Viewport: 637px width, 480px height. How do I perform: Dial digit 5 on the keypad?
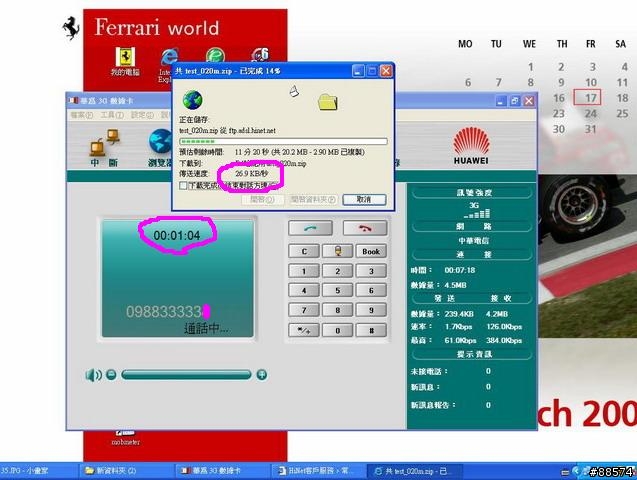(337, 290)
